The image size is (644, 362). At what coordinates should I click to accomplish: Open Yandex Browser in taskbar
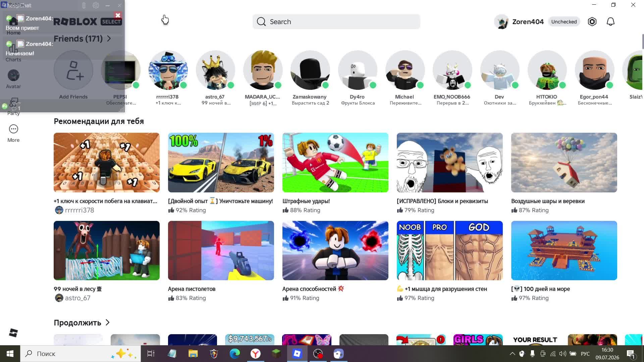(x=256, y=354)
